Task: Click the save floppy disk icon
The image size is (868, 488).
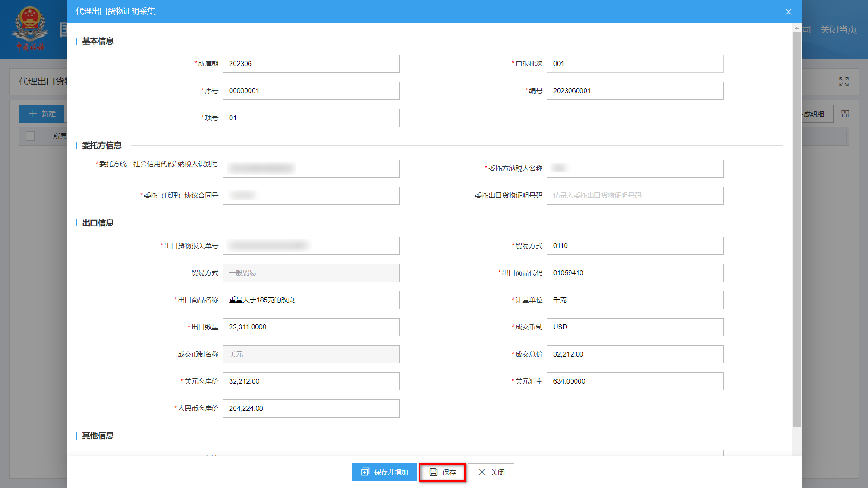Action: point(433,472)
